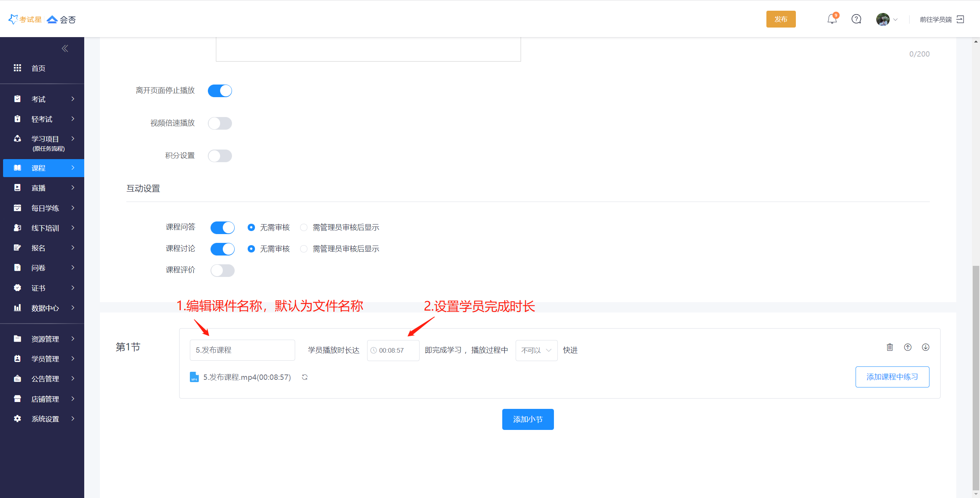Move section 1 up with arrow icon
This screenshot has height=498, width=980.
tap(908, 347)
